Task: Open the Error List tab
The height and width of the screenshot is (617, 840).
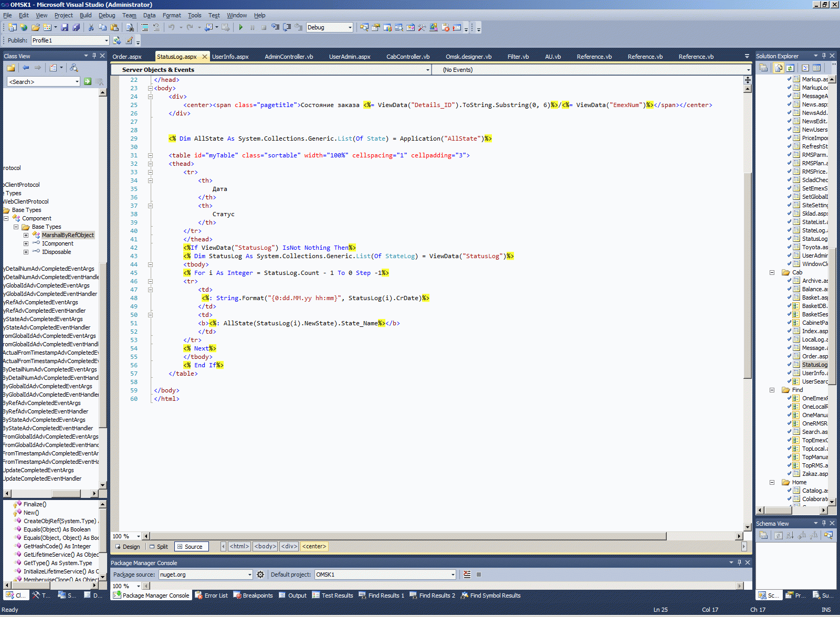Action: click(212, 595)
